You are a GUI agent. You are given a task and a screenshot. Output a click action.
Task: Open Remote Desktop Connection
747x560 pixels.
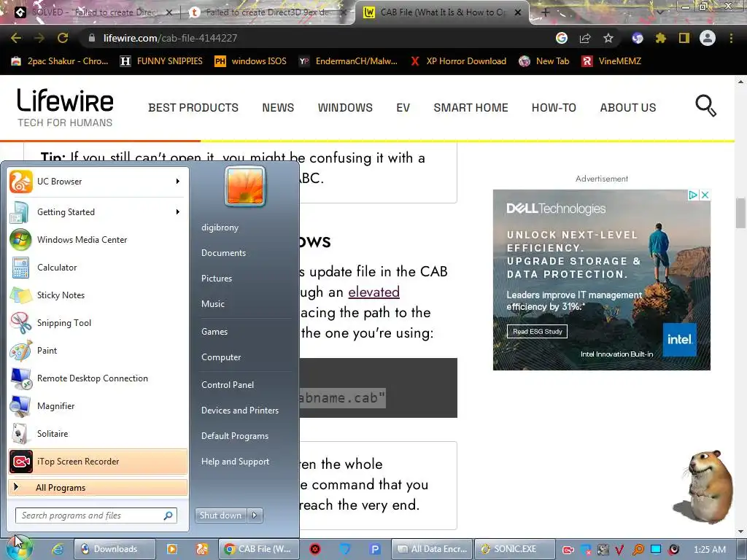coord(98,378)
